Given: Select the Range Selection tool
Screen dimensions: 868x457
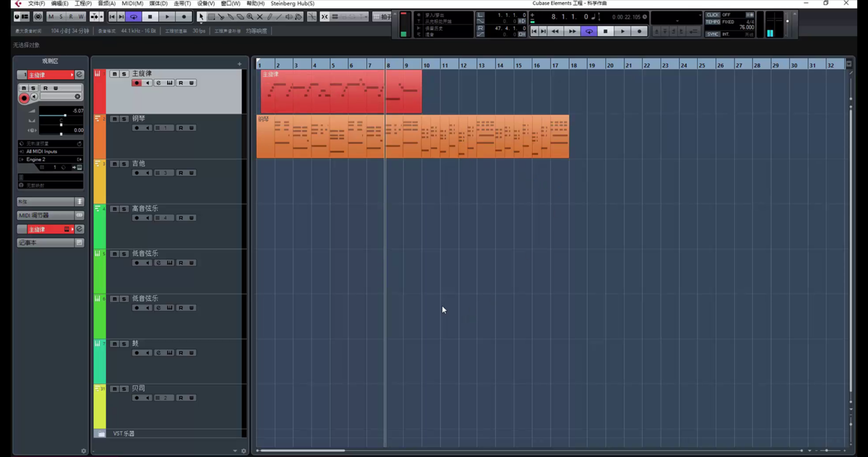Looking at the screenshot, I should 211,17.
